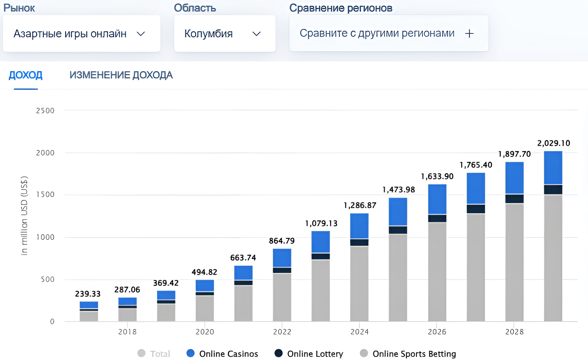Image resolution: width=588 pixels, height=364 pixels.
Task: Click the 2500 y-axis tick label
Action: 45,111
